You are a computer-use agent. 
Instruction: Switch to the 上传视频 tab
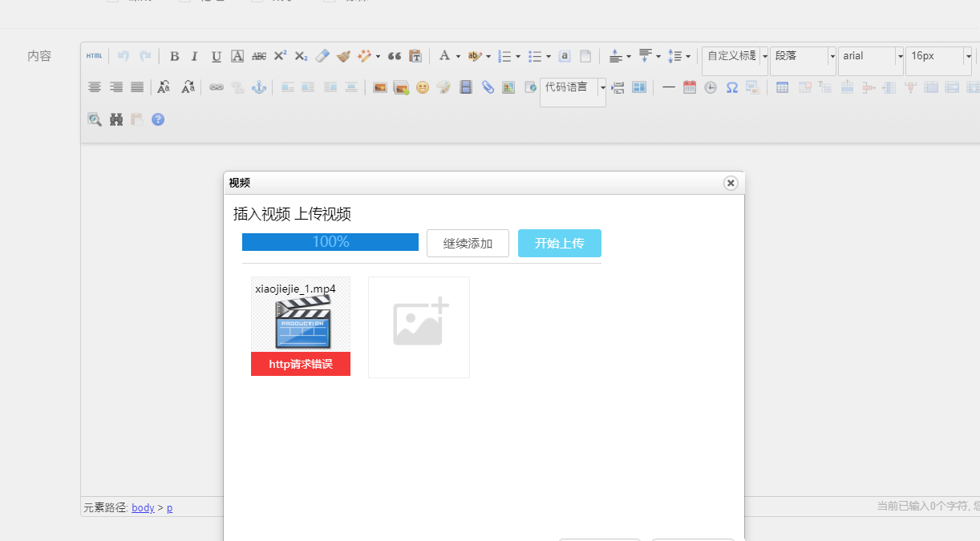pos(323,214)
